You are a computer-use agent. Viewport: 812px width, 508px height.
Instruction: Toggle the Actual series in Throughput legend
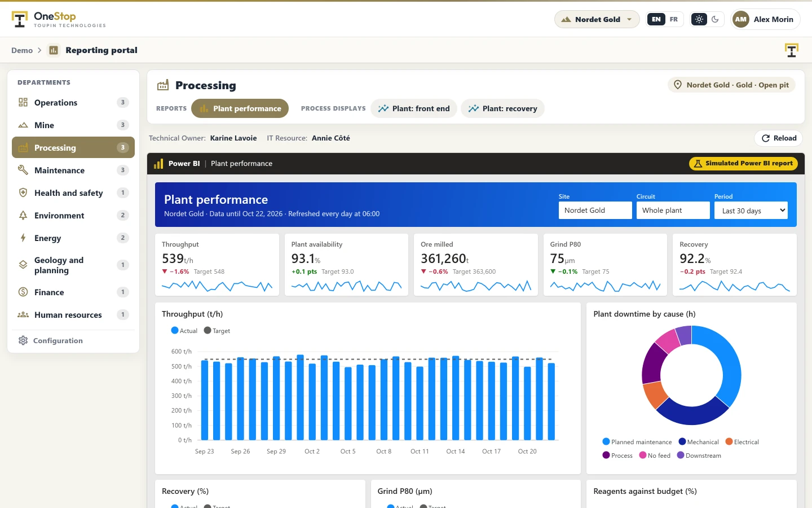click(184, 331)
